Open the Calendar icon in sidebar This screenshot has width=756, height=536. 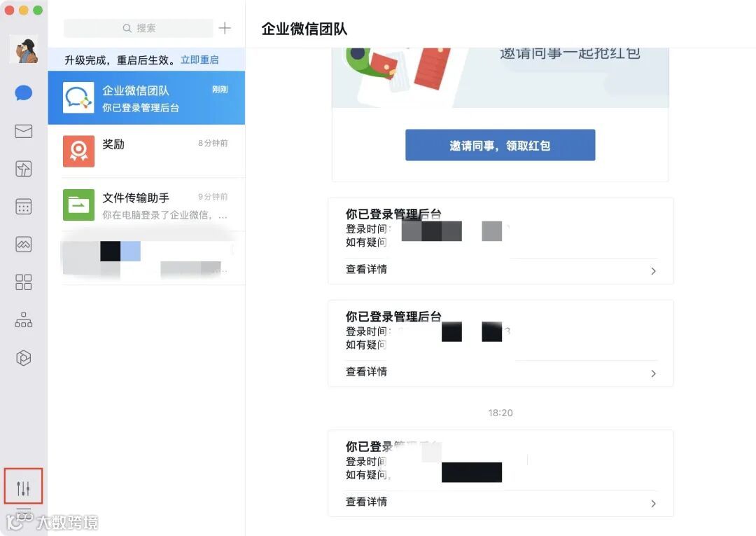click(x=24, y=207)
